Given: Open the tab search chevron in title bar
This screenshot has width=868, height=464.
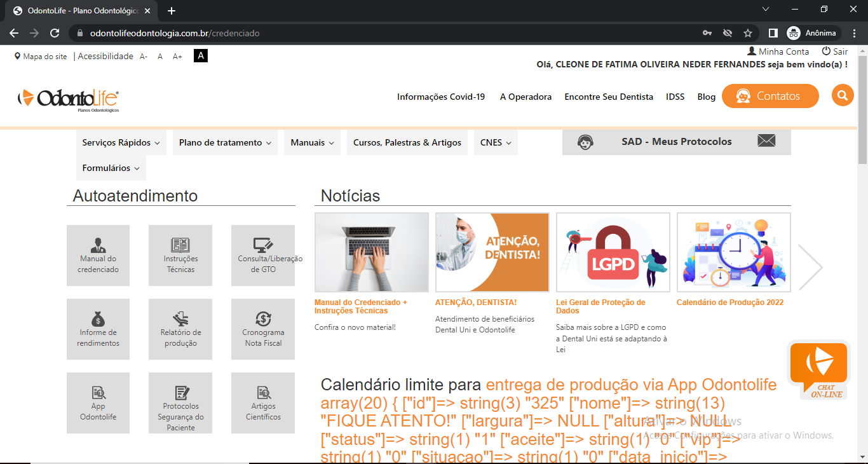Looking at the screenshot, I should click(766, 10).
